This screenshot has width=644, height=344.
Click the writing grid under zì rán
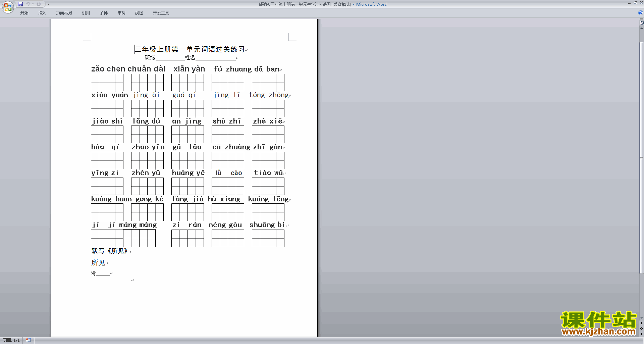point(187,238)
